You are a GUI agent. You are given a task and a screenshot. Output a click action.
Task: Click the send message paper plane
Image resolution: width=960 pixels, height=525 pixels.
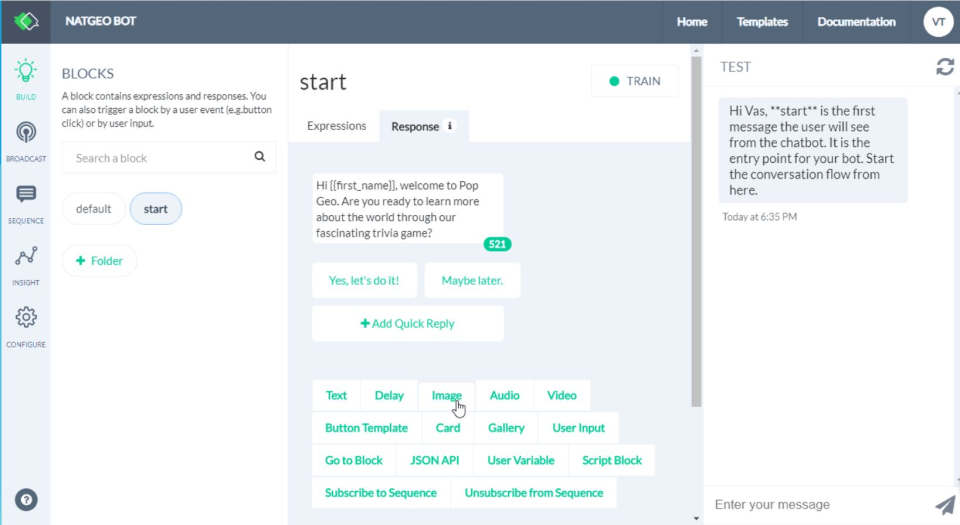pyautogui.click(x=944, y=505)
